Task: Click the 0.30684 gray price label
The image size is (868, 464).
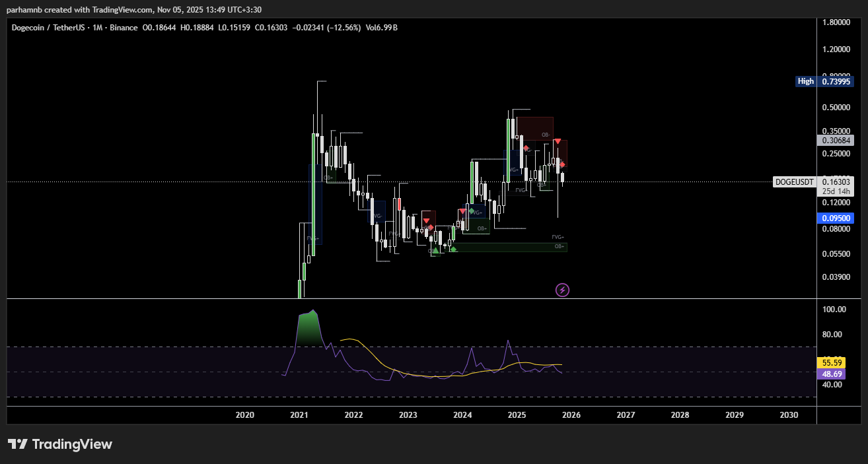Action: click(835, 140)
